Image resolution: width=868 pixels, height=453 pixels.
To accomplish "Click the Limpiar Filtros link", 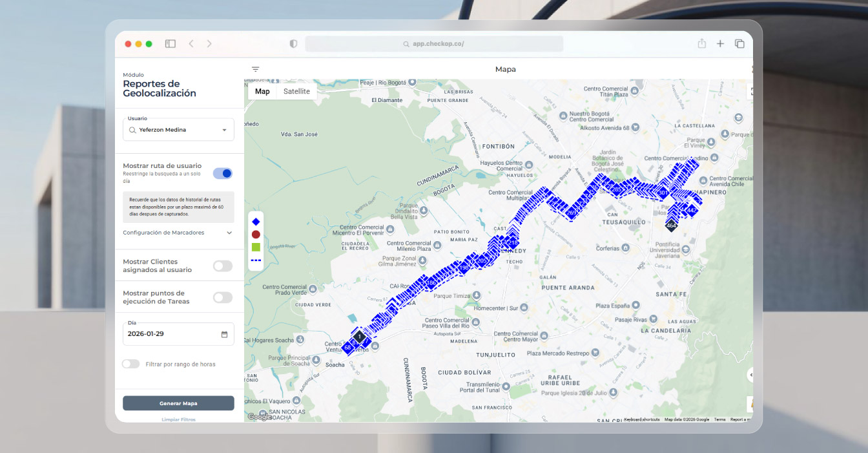I will (x=178, y=419).
